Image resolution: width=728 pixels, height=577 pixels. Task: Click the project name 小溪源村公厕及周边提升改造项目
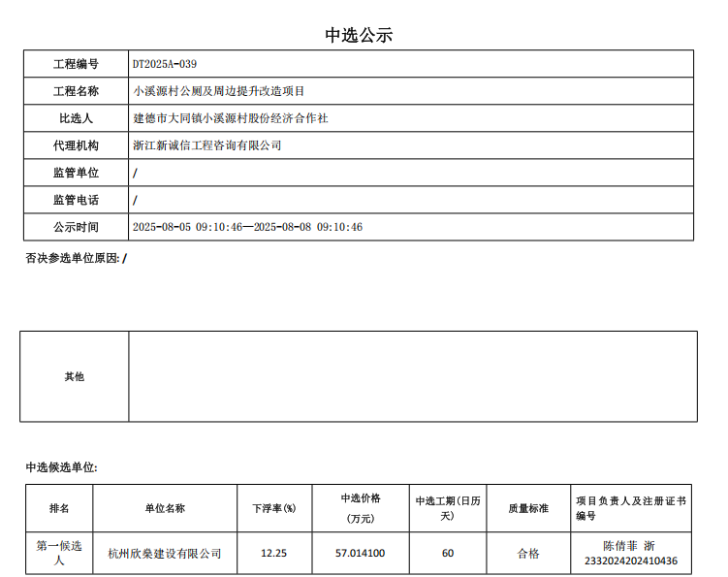click(x=218, y=91)
